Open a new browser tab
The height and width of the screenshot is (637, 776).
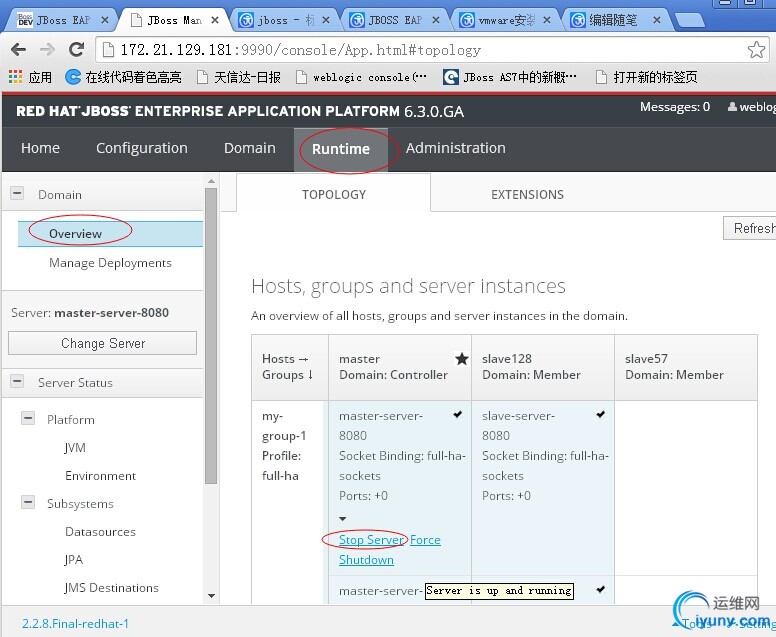click(x=689, y=20)
